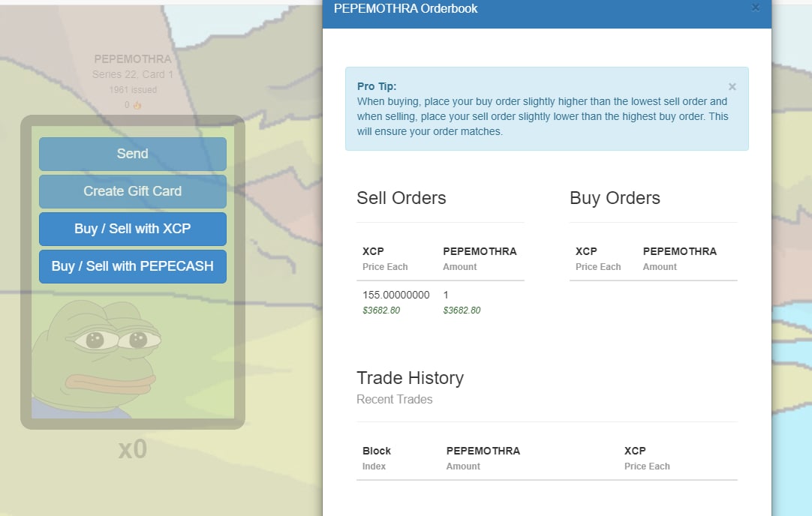Click Trade History PEPEMOTHRA Amount column header
This screenshot has height=516, width=812.
tap(483, 458)
